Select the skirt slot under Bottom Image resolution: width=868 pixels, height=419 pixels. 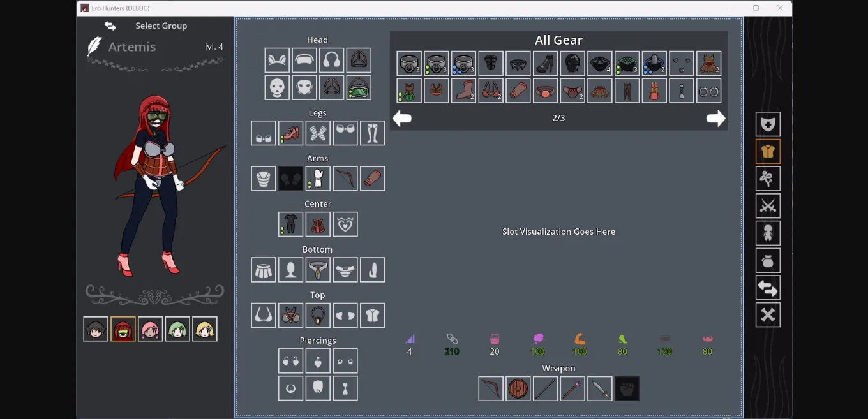click(x=264, y=270)
